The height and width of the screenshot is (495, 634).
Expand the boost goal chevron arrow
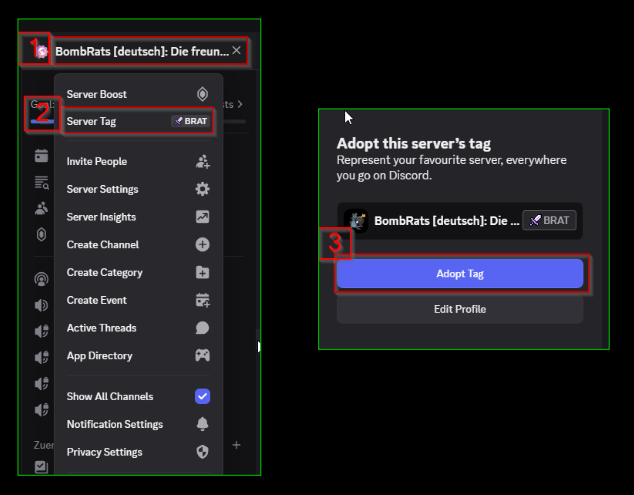click(x=240, y=104)
